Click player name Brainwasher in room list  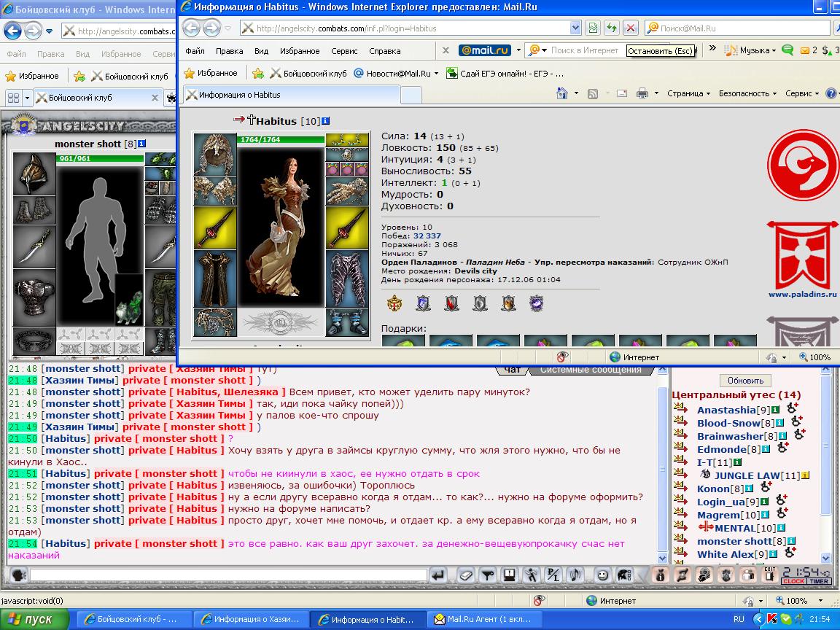click(x=730, y=436)
